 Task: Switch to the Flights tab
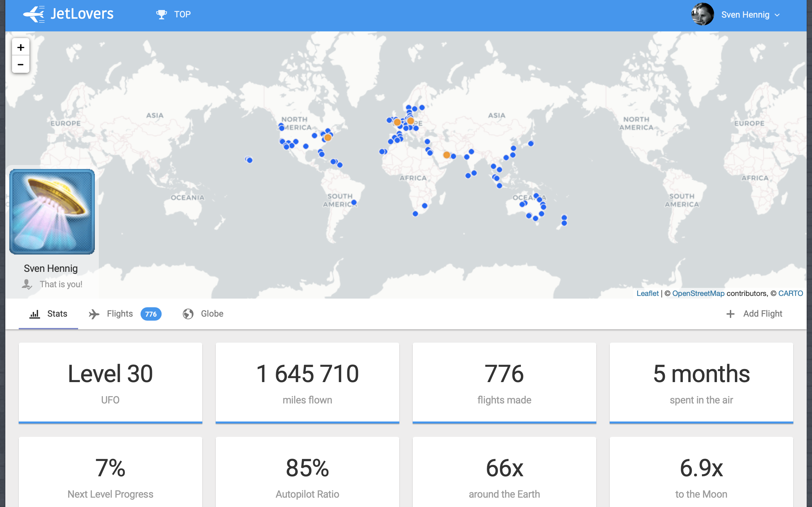(x=120, y=314)
